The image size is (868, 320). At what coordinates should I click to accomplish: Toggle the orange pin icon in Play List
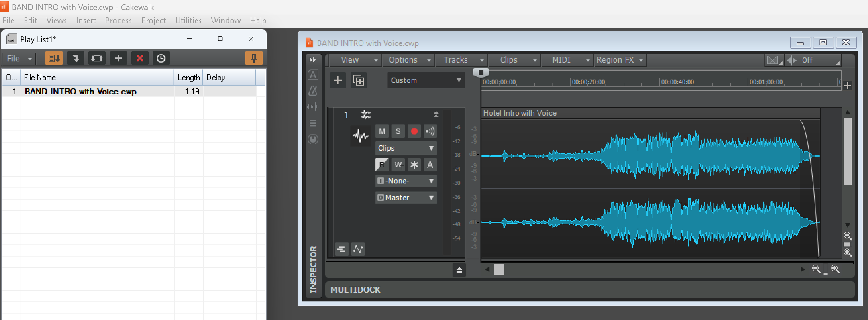click(254, 58)
